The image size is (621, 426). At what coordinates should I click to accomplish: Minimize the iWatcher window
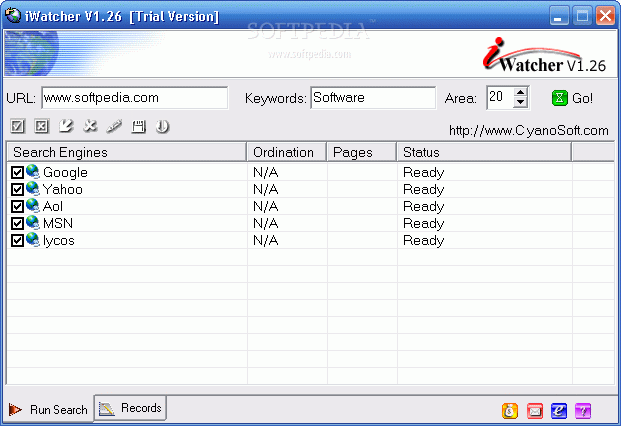point(558,16)
